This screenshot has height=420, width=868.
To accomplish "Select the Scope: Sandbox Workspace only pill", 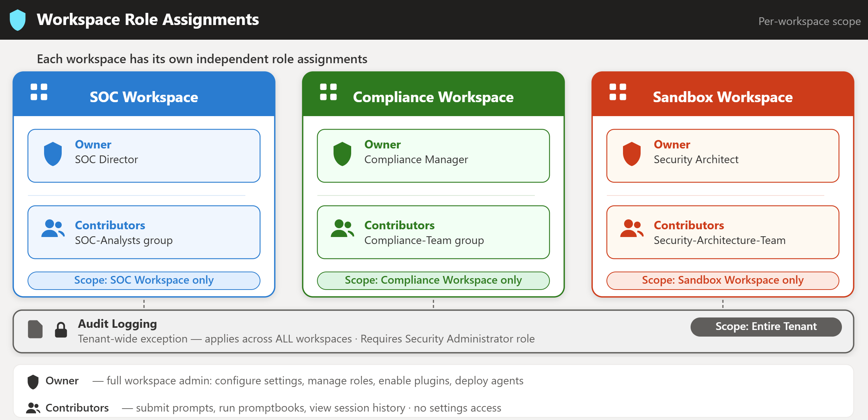I will (x=723, y=281).
